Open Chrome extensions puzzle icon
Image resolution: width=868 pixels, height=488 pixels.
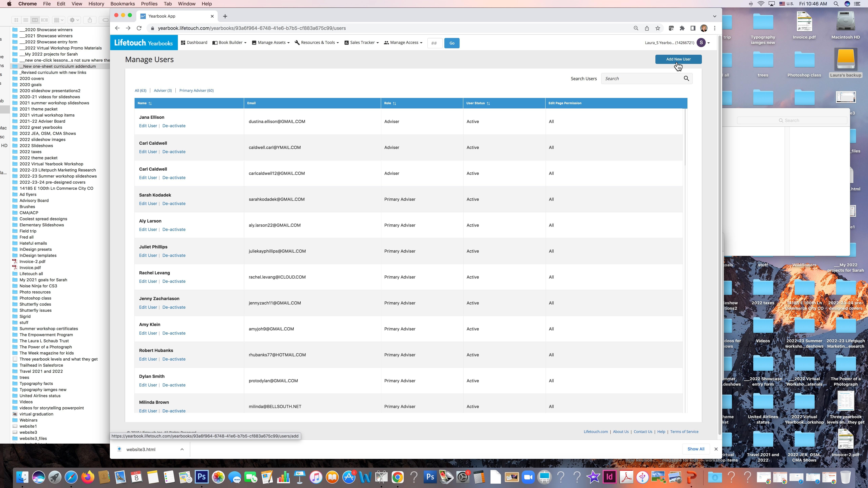click(682, 28)
